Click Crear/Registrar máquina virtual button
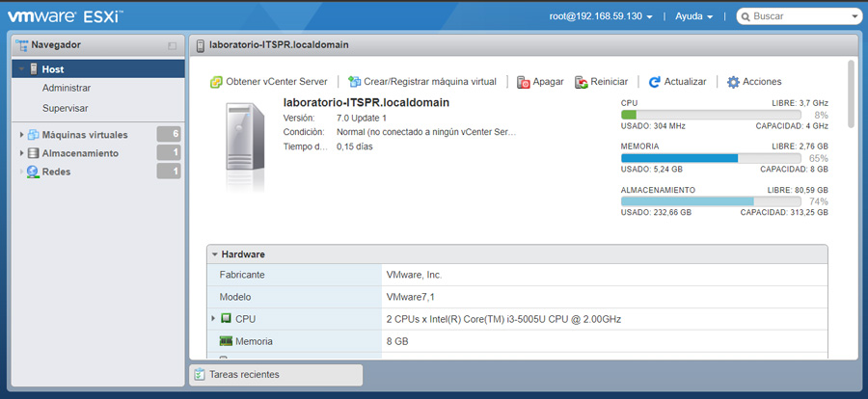The image size is (868, 399). click(421, 82)
